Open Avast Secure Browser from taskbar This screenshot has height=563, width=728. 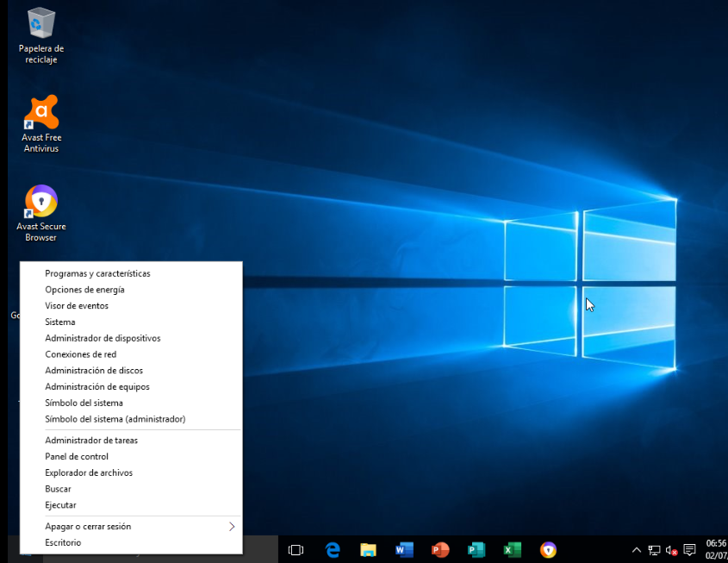point(548,550)
